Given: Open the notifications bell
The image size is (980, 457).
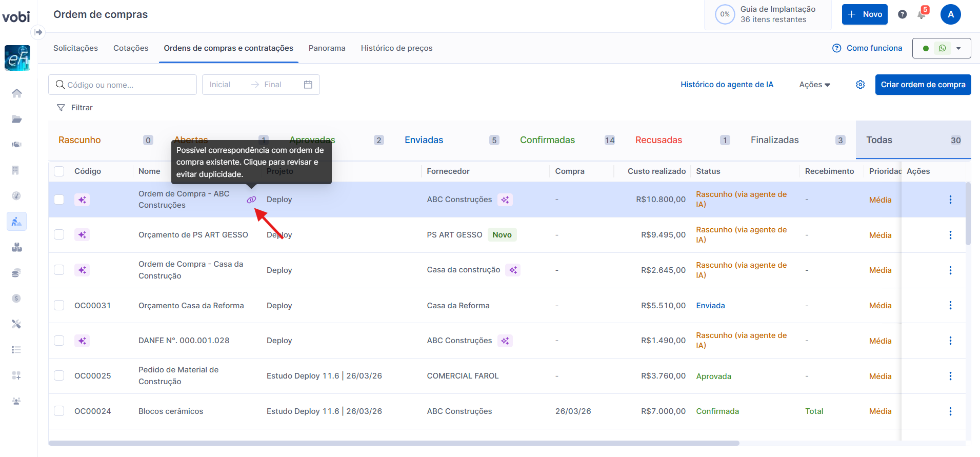Looking at the screenshot, I should coord(922,14).
